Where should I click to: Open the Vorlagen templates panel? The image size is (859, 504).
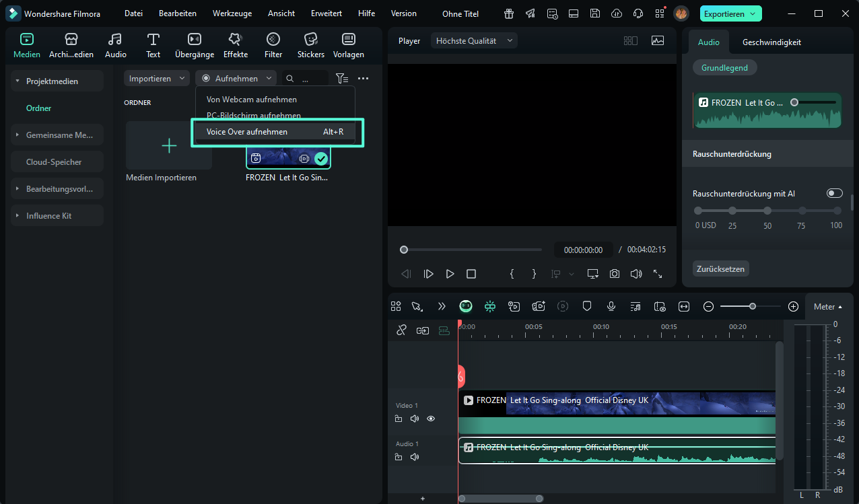pyautogui.click(x=349, y=45)
